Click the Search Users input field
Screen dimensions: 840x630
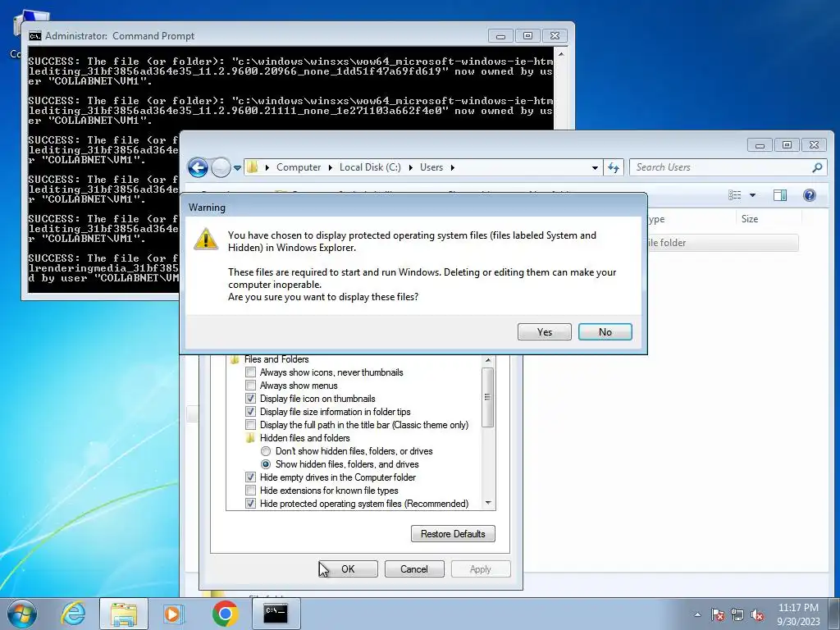click(722, 167)
